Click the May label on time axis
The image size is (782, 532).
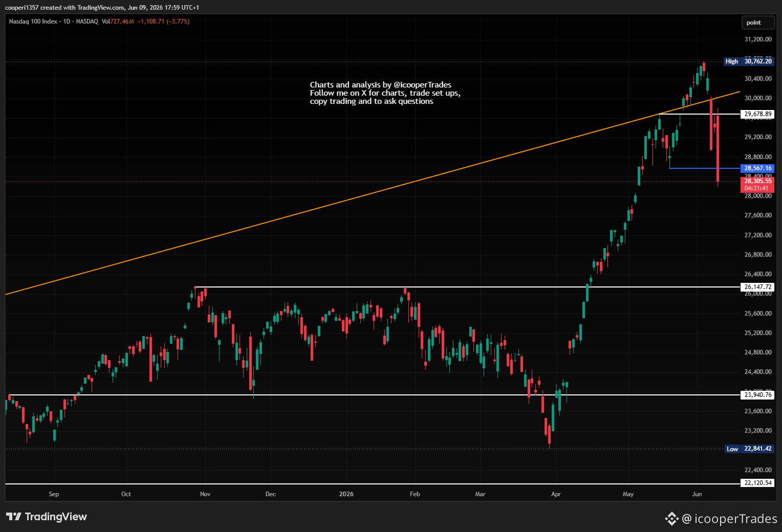pos(628,494)
